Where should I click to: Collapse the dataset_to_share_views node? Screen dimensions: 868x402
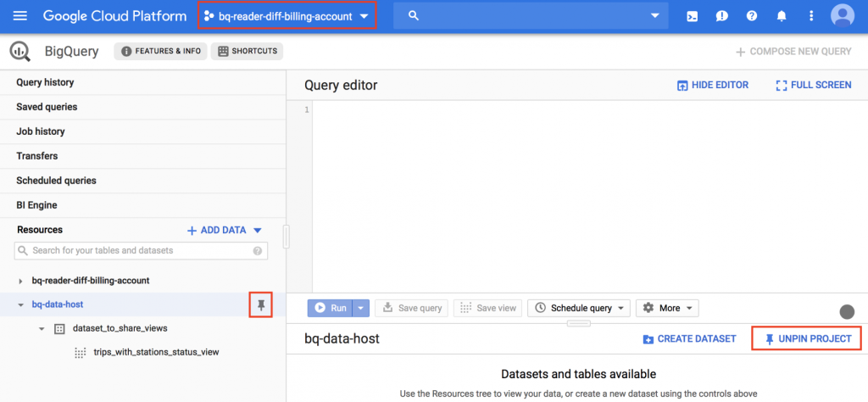coord(42,329)
